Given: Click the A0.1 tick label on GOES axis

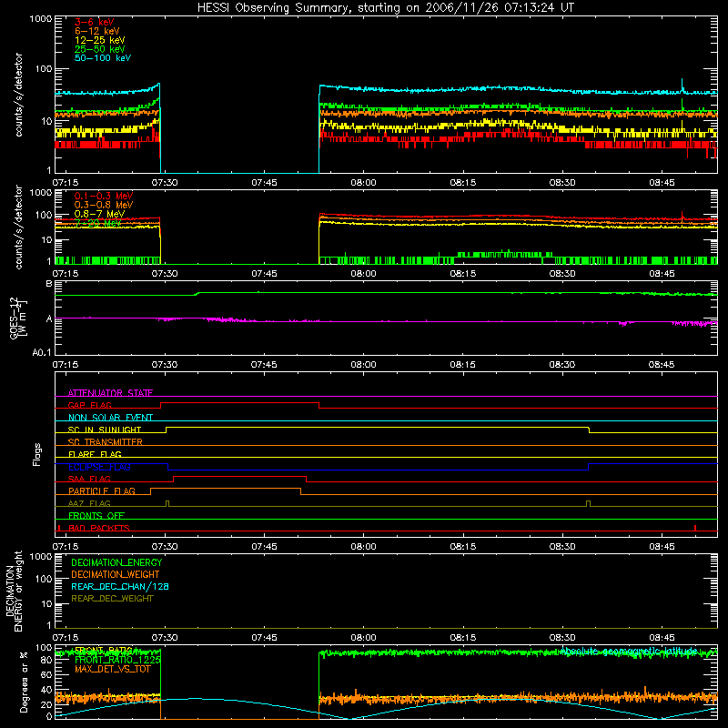Looking at the screenshot, I should pyautogui.click(x=42, y=352).
